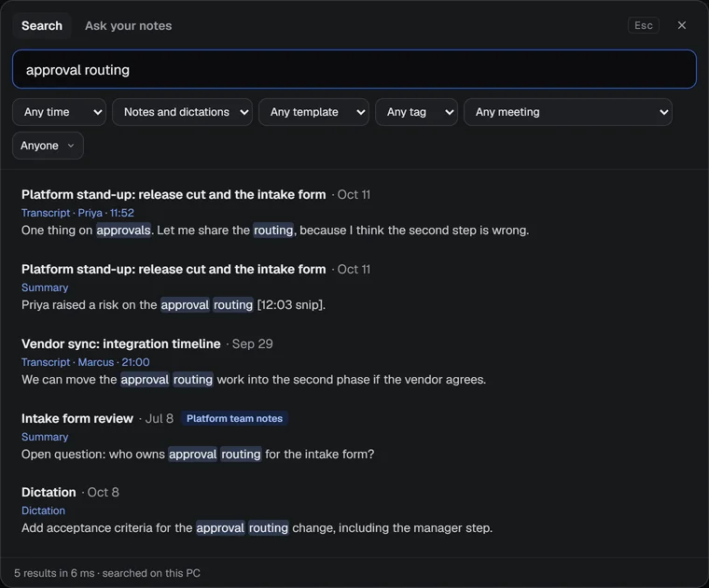
Task: Click the blue Dictation source link
Action: pyautogui.click(x=44, y=511)
